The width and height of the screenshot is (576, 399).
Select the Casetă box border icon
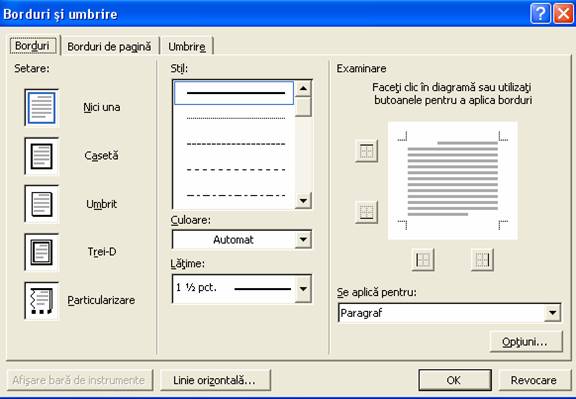42,156
